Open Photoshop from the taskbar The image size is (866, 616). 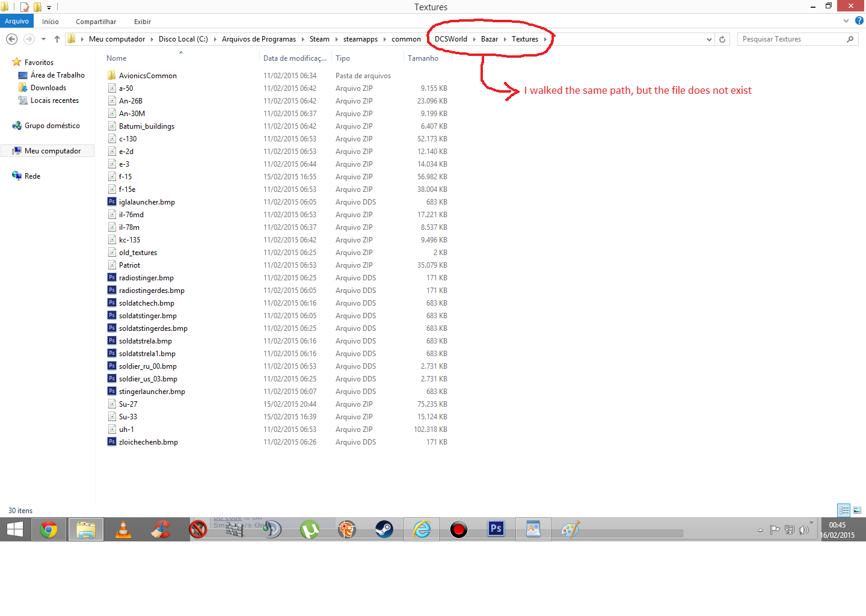[x=496, y=530]
